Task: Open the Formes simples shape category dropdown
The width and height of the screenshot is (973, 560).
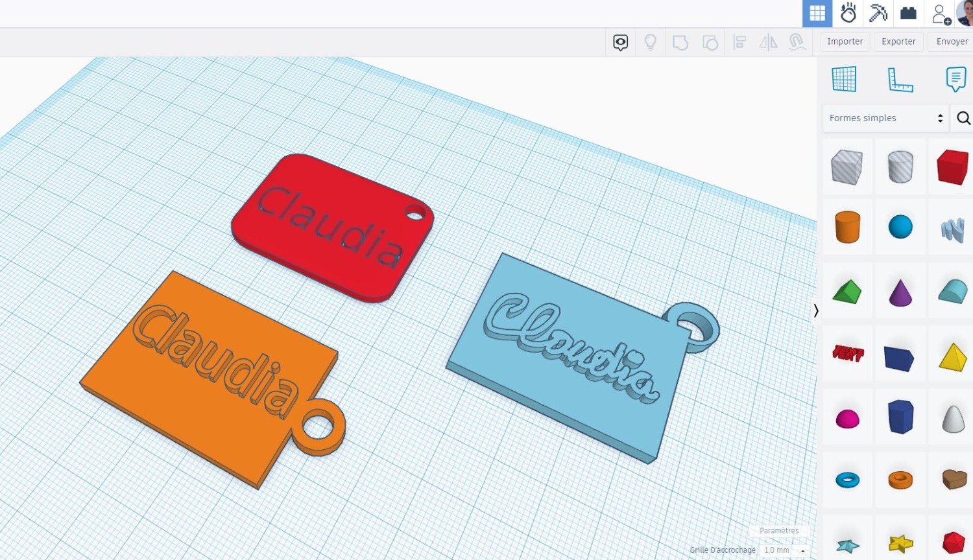Action: pos(885,118)
